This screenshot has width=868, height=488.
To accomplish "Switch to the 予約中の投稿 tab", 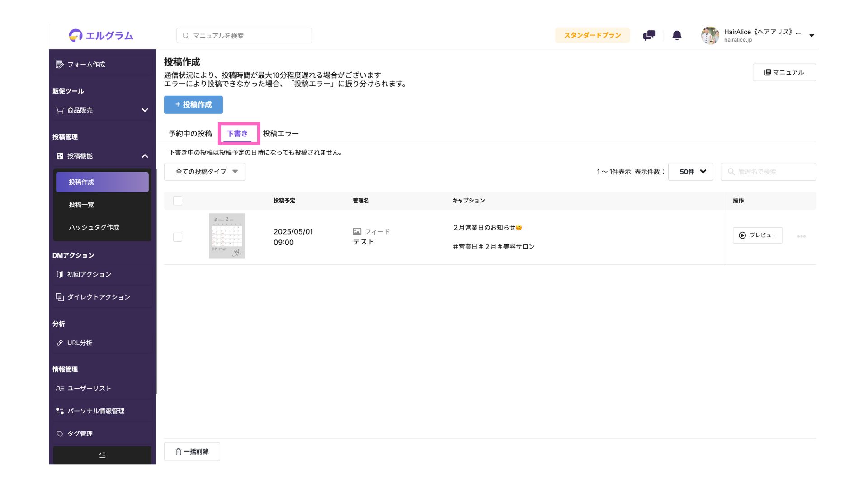I will [190, 133].
